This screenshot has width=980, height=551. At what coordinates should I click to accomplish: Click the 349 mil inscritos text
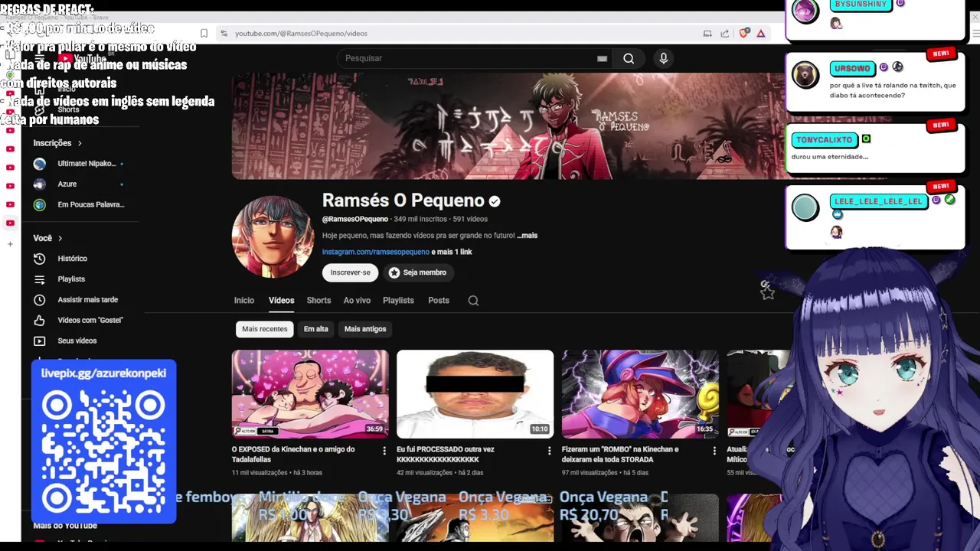click(420, 219)
